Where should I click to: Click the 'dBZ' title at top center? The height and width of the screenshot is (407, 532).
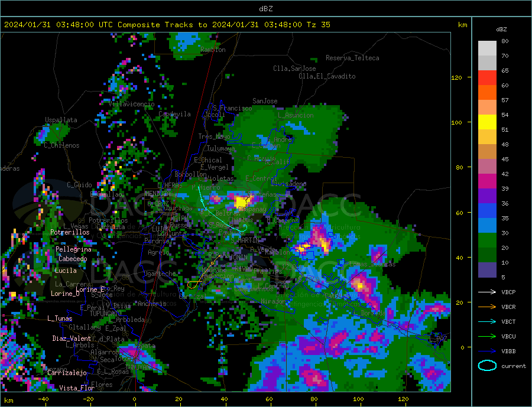[x=265, y=9]
